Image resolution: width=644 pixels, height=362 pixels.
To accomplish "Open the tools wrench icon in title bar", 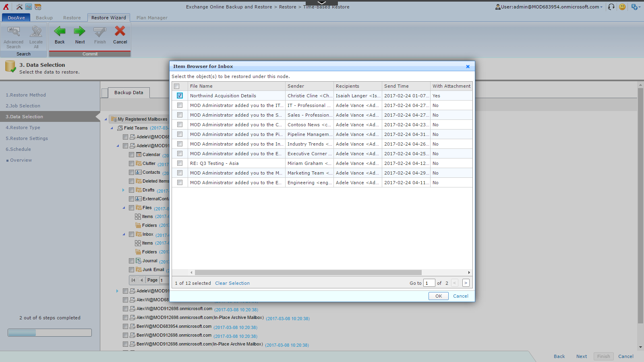I will [19, 7].
